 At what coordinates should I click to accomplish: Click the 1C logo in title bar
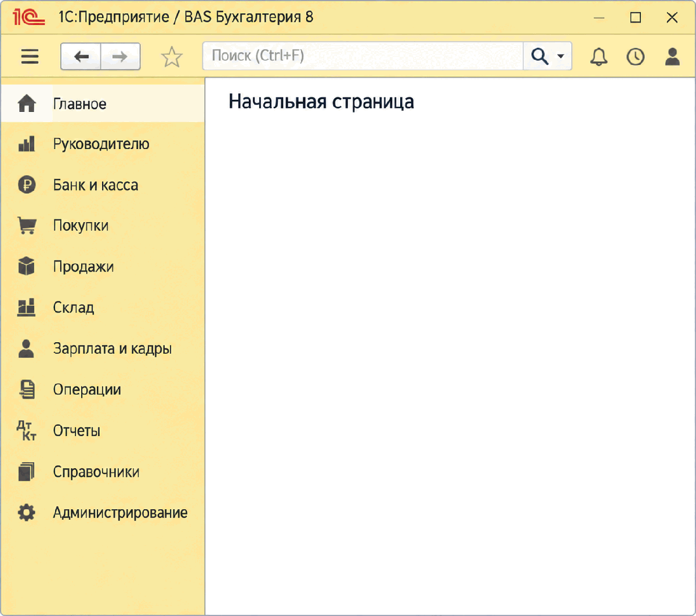(30, 17)
